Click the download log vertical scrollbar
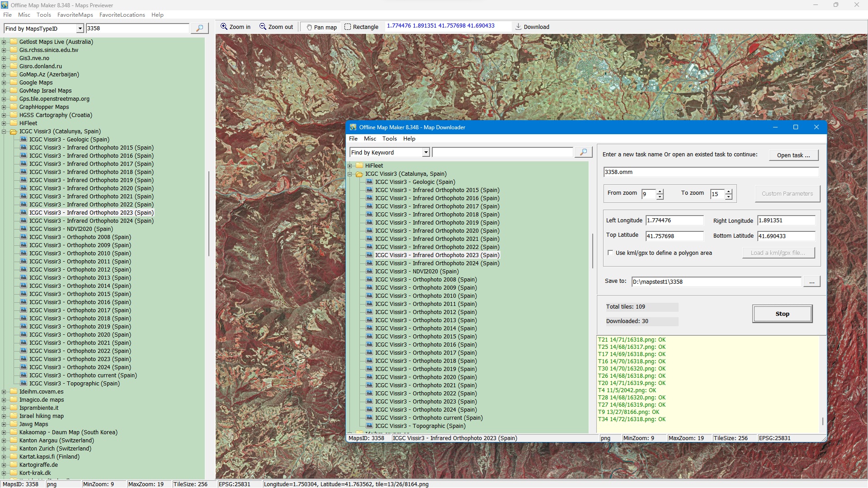868x488 pixels. pyautogui.click(x=822, y=421)
